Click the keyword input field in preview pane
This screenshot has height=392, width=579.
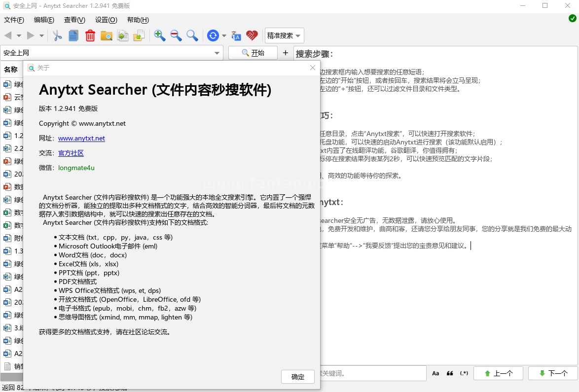(x=372, y=374)
